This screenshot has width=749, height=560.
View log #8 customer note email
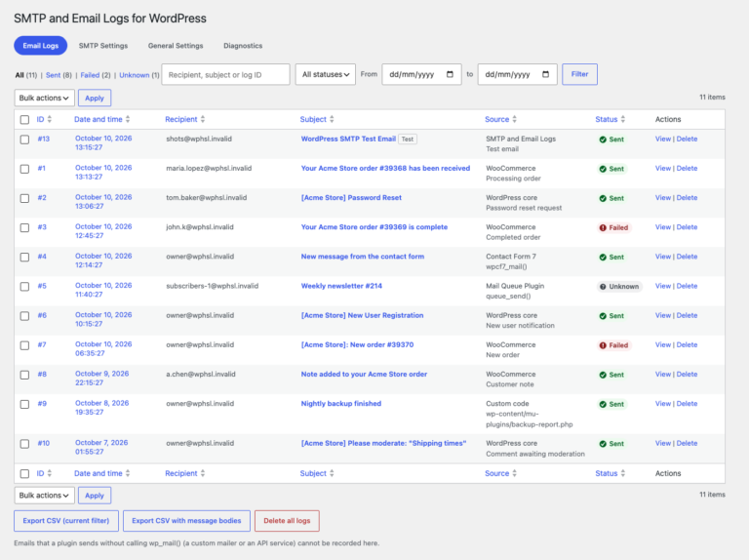coord(662,374)
